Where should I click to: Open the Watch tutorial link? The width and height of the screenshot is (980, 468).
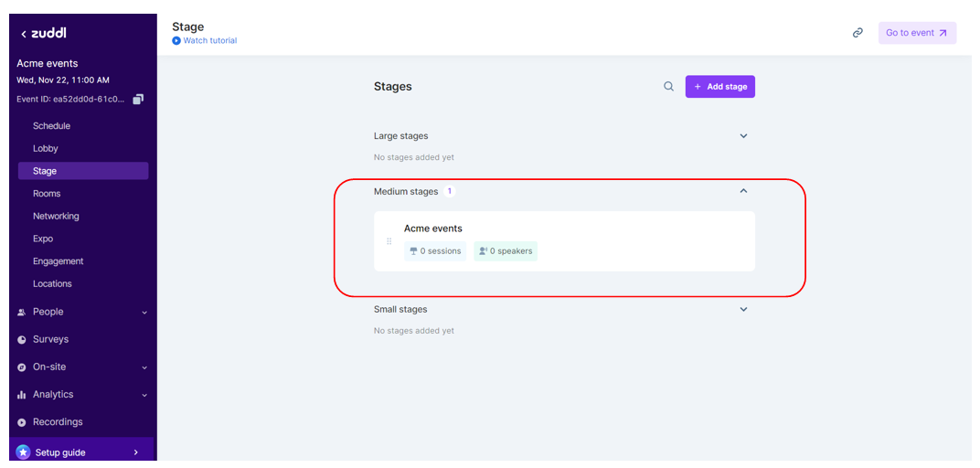click(x=209, y=41)
